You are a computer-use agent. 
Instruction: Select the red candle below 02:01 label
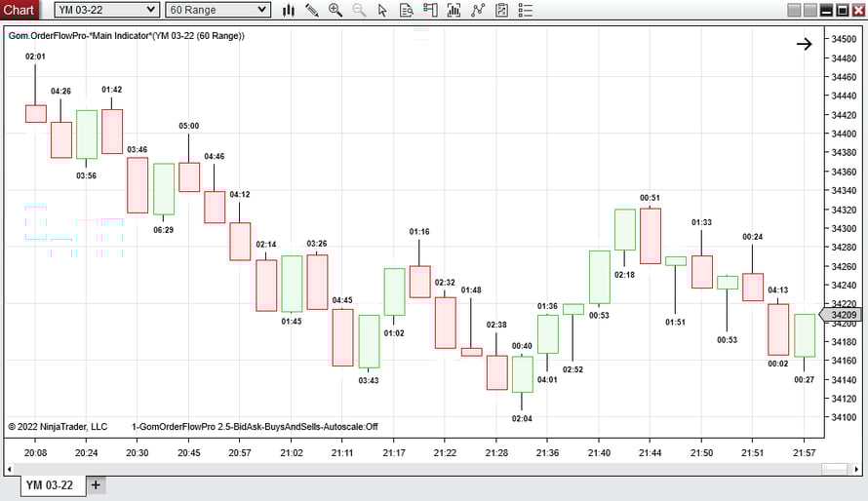click(x=36, y=113)
